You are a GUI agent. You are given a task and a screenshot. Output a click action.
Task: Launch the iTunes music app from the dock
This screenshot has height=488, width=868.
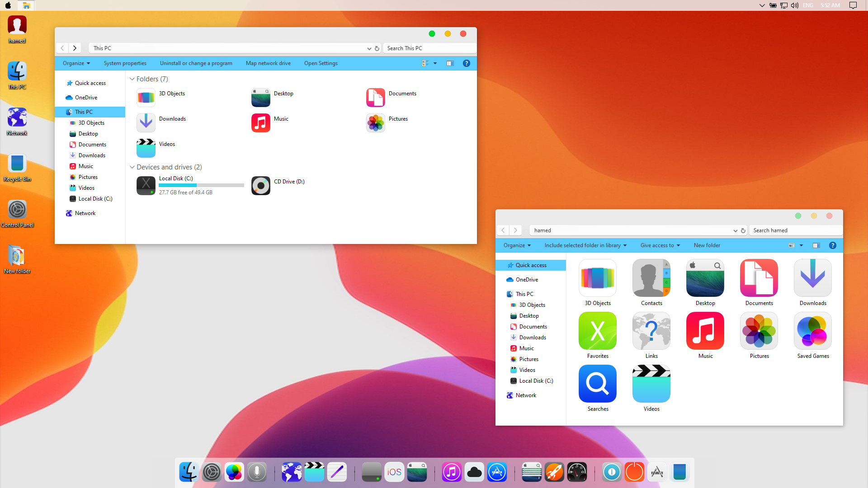click(x=451, y=472)
